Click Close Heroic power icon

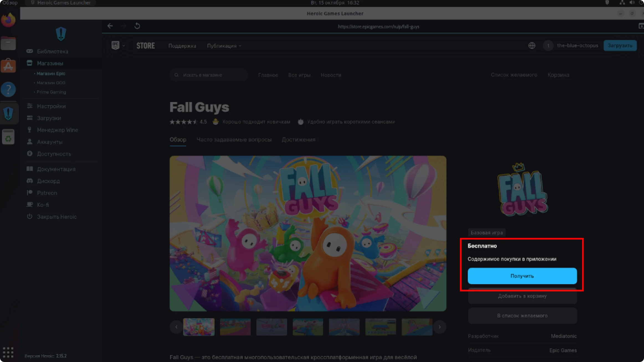(30, 217)
